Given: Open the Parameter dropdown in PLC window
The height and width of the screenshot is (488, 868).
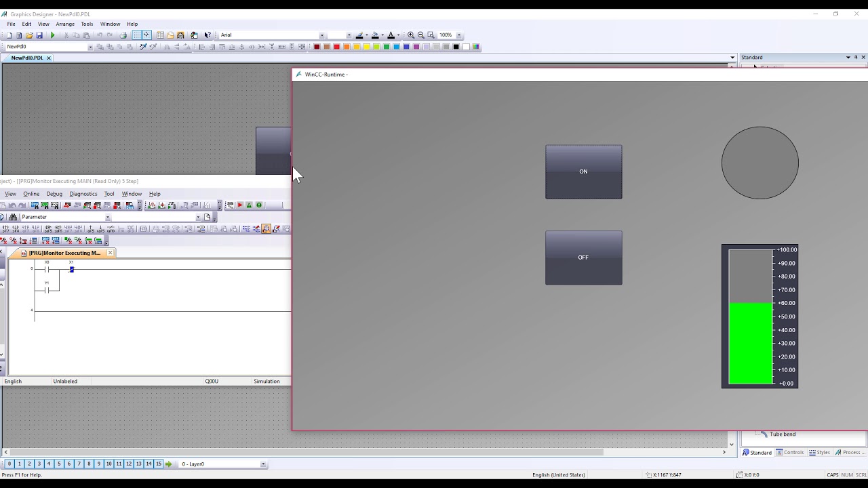Looking at the screenshot, I should coord(107,217).
